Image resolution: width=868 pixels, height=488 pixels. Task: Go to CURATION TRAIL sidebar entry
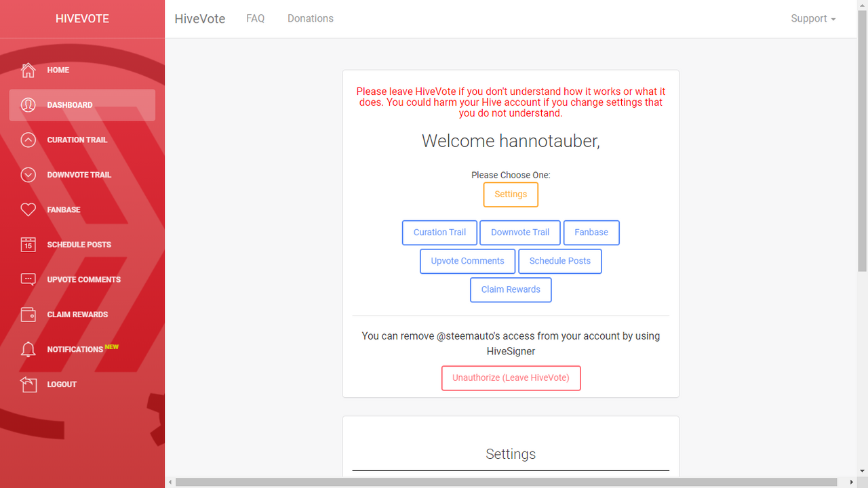[x=82, y=140]
